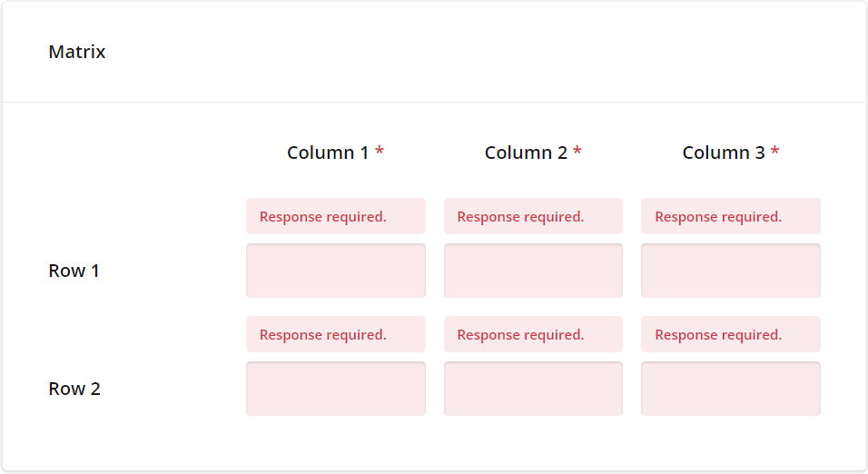Click the Row 2 Column 1 input field
This screenshot has height=474, width=868.
point(336,389)
